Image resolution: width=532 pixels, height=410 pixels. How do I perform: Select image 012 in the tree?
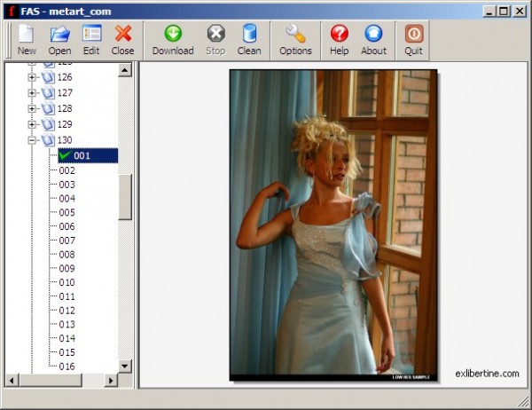click(x=66, y=310)
